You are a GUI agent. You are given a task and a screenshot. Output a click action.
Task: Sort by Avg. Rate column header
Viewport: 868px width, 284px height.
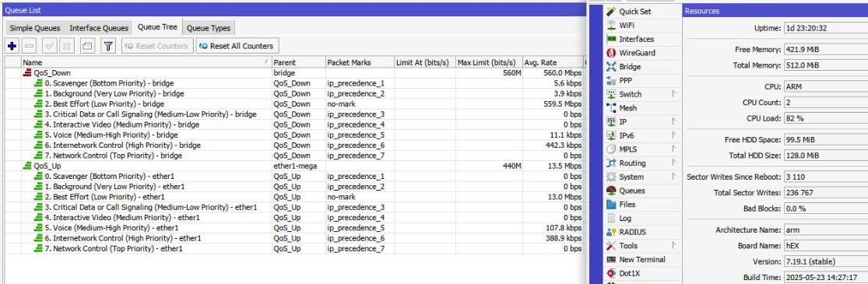click(x=553, y=62)
